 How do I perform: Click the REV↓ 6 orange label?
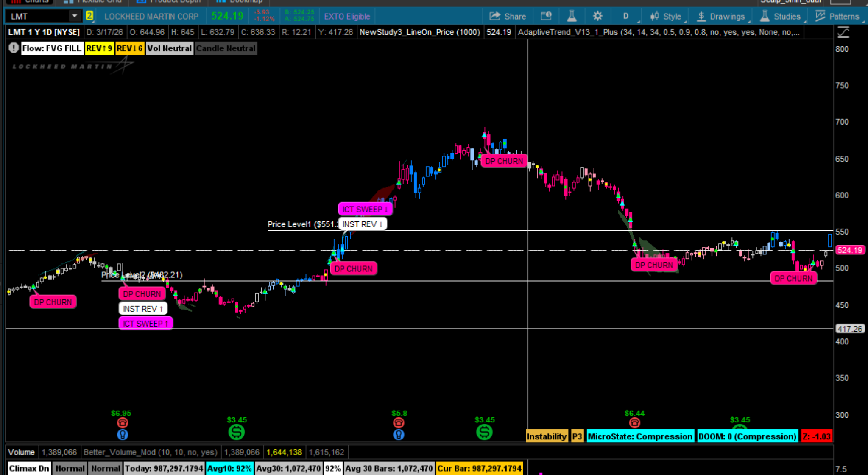coord(129,48)
